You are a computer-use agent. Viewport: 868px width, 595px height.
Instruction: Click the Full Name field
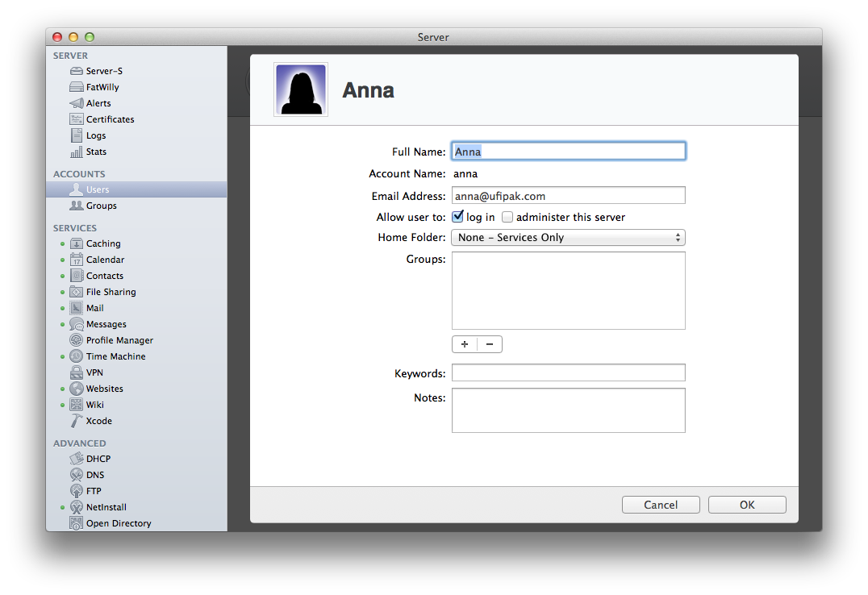pyautogui.click(x=569, y=151)
